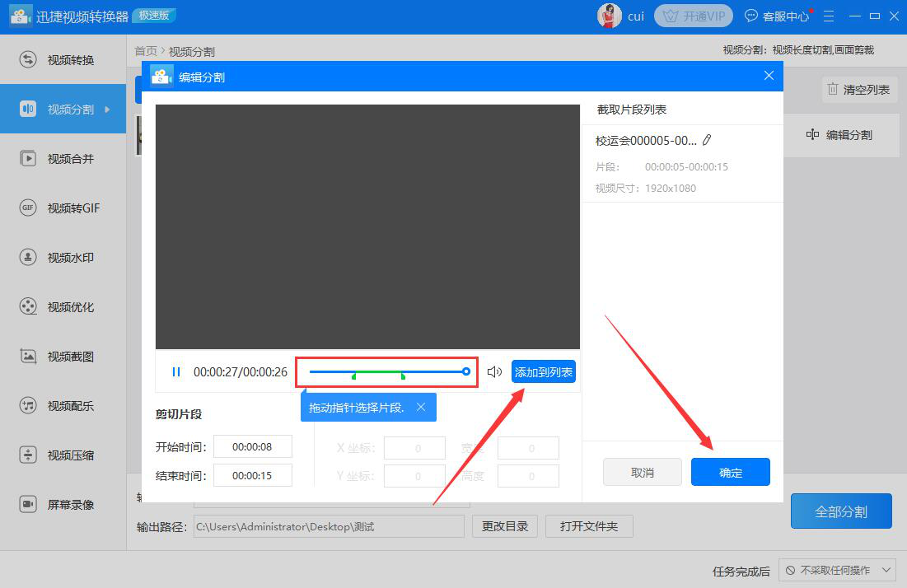The height and width of the screenshot is (588, 907).
Task: Click 确定 to confirm split
Action: [x=730, y=473]
